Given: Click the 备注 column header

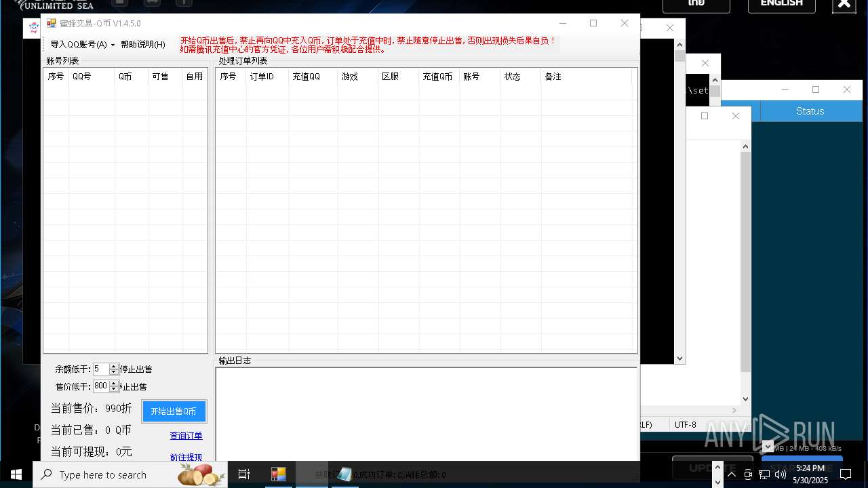Looking at the screenshot, I should 586,77.
